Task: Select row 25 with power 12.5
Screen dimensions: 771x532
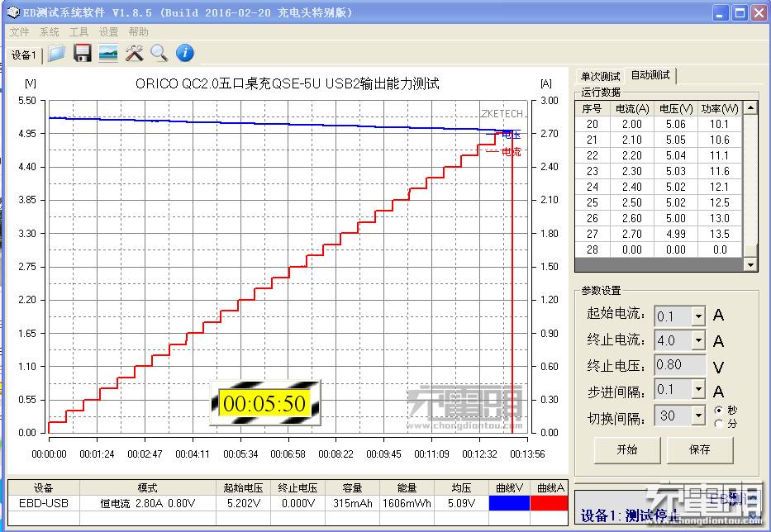Action: [x=659, y=202]
